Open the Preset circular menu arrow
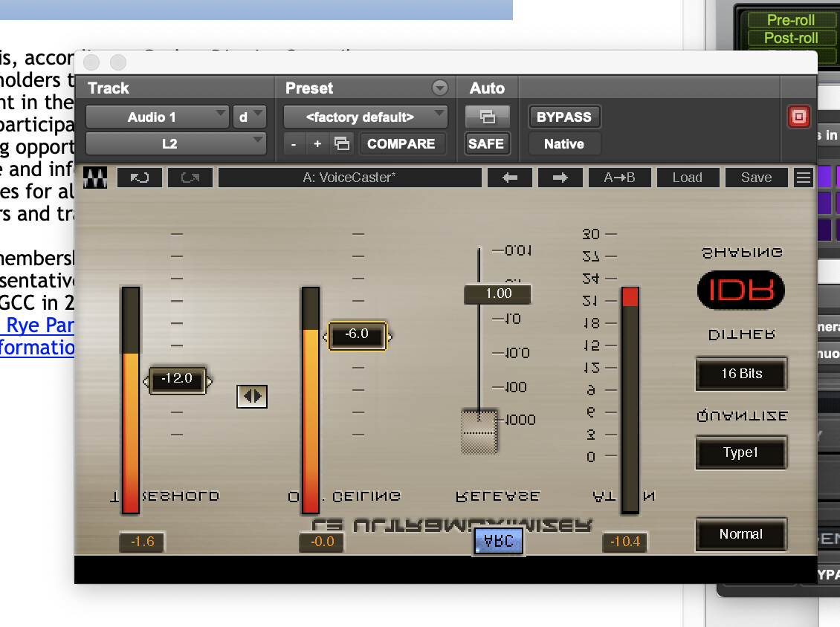The image size is (840, 627). tap(440, 87)
